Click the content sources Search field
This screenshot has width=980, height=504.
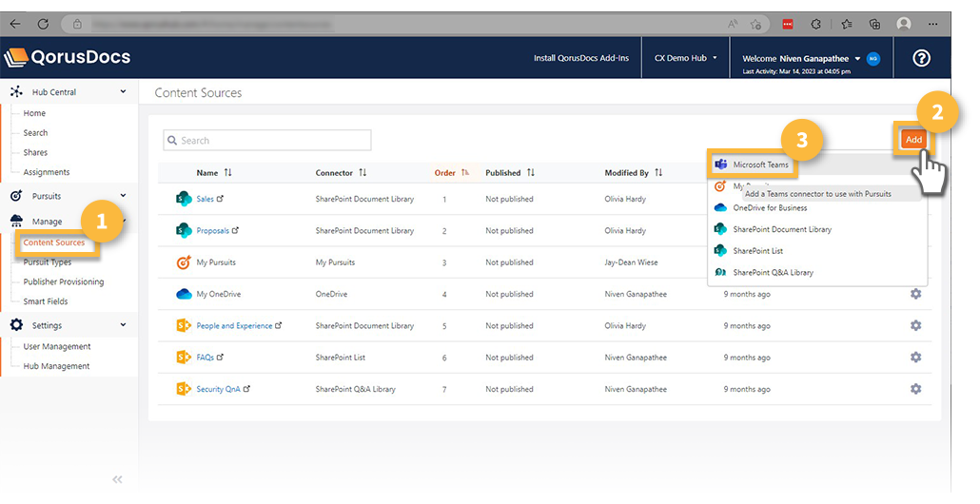pyautogui.click(x=267, y=141)
